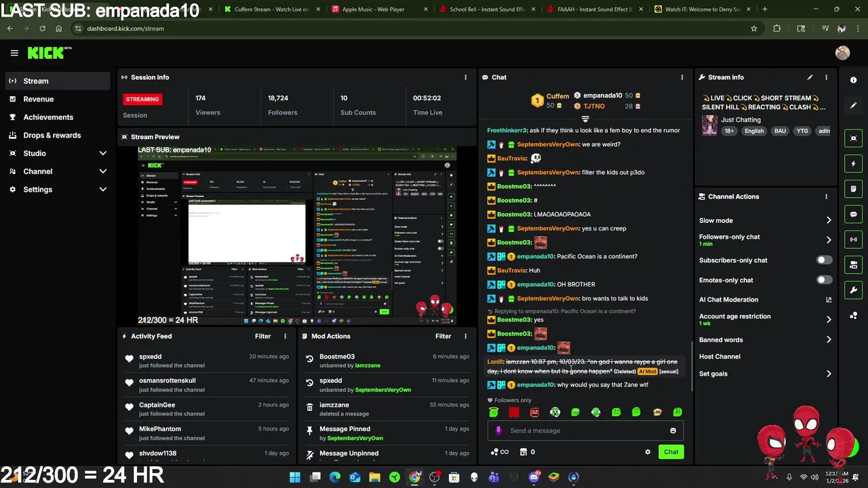The height and width of the screenshot is (488, 868).
Task: Switch to School Bell sound effect tab
Action: point(486,9)
